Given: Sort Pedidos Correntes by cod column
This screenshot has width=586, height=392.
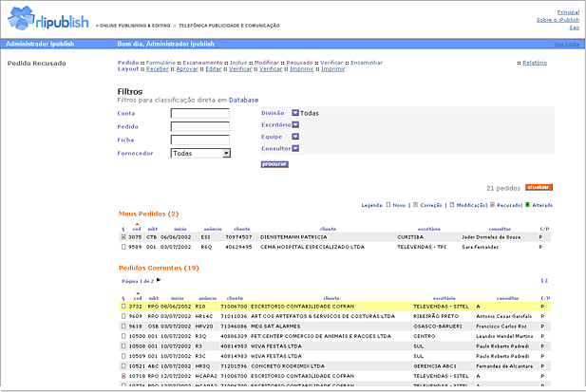Looking at the screenshot, I should 138,298.
